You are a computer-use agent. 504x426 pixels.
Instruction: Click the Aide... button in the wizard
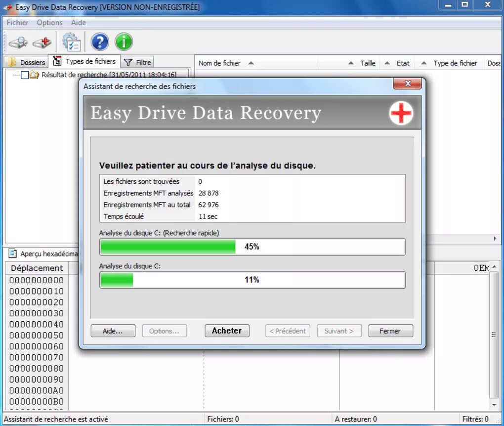point(113,331)
